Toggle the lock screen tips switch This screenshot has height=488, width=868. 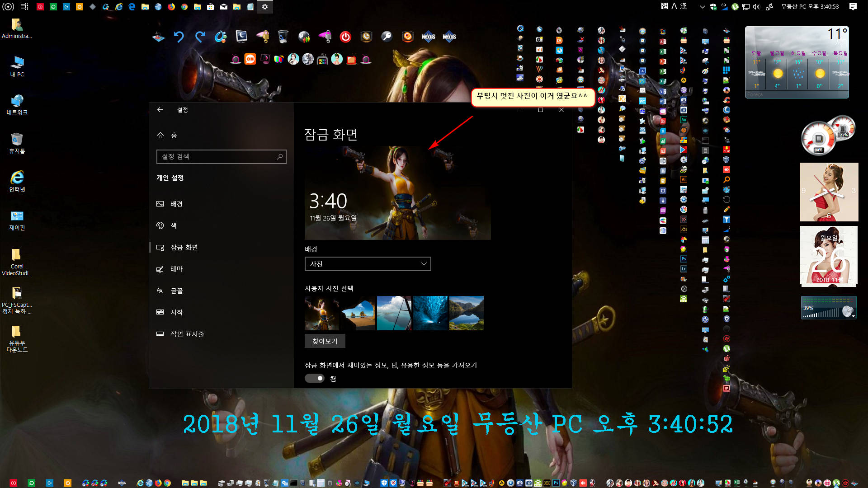tap(315, 379)
